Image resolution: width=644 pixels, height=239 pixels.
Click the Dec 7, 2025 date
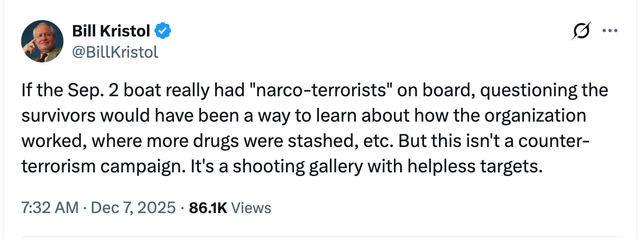[134, 208]
